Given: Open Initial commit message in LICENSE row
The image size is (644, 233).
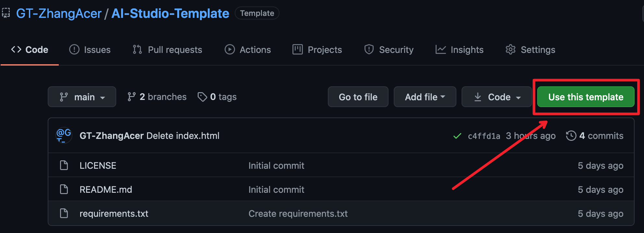Looking at the screenshot, I should tap(276, 166).
